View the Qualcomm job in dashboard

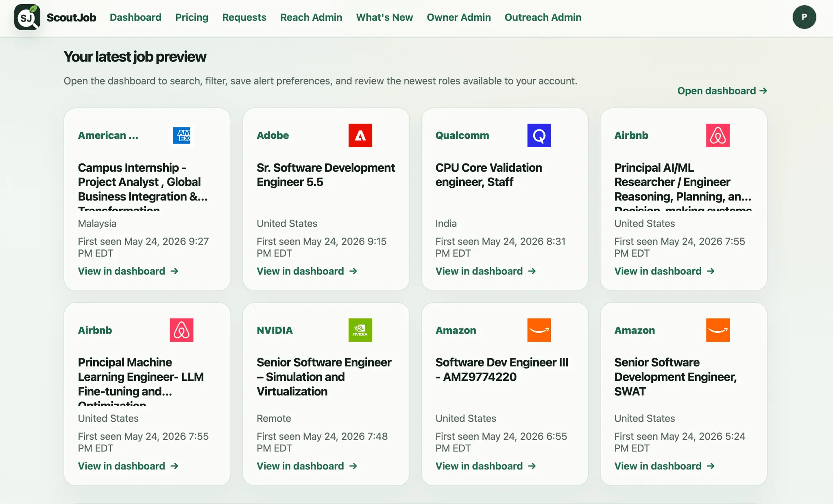tap(486, 271)
